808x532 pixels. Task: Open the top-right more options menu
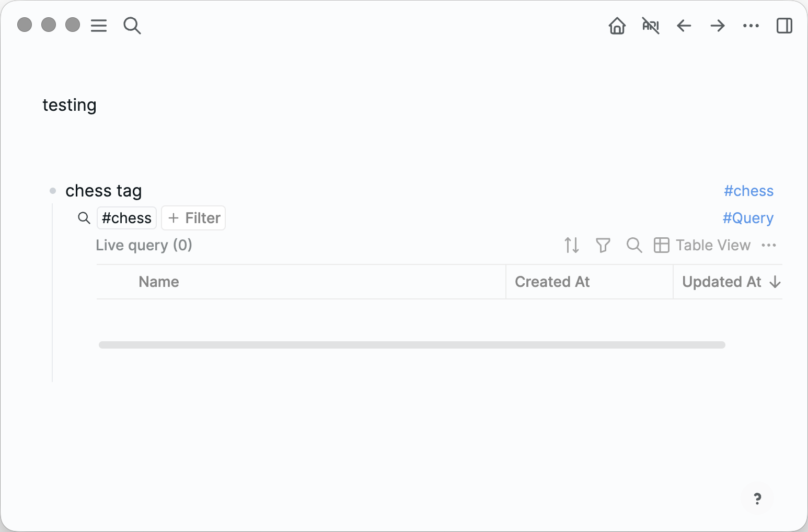point(751,25)
